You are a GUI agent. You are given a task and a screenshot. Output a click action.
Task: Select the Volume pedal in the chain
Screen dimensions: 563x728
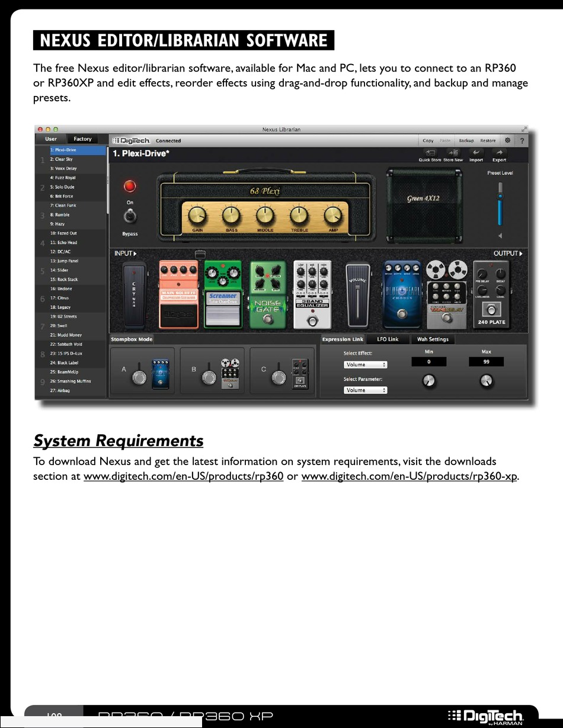(x=357, y=295)
